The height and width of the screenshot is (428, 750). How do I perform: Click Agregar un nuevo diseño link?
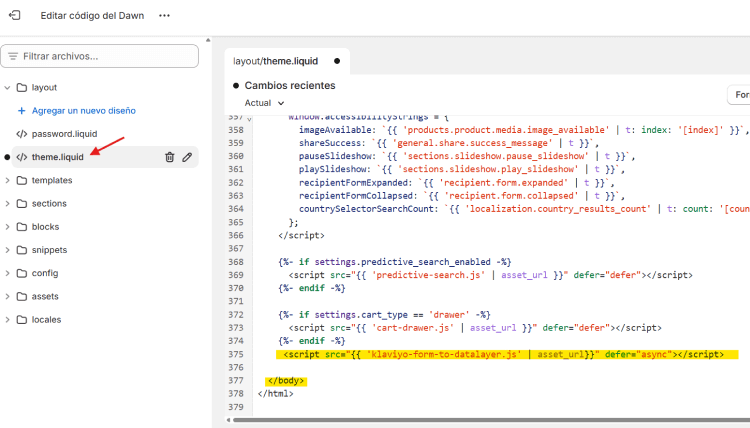(x=84, y=110)
